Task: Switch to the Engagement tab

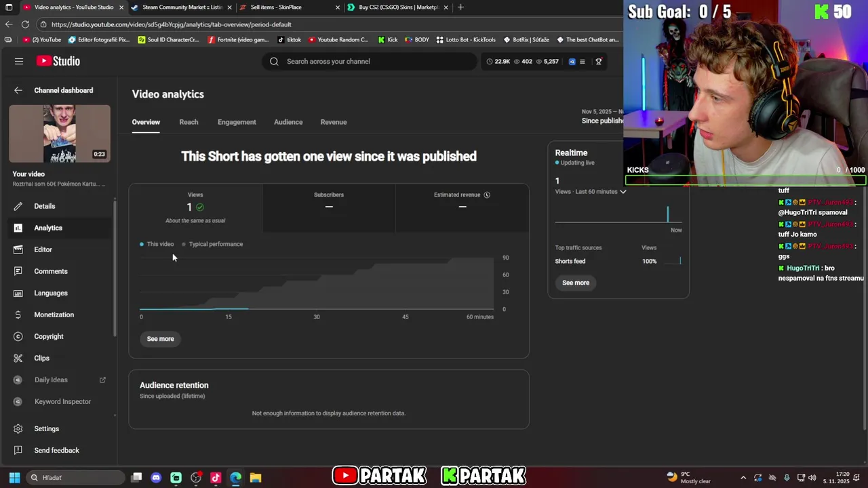Action: (x=237, y=122)
